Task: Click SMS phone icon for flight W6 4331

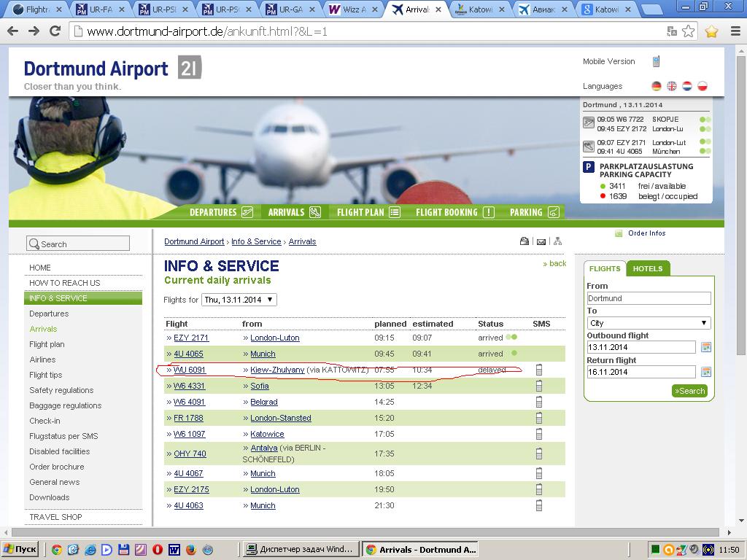Action: (539, 386)
